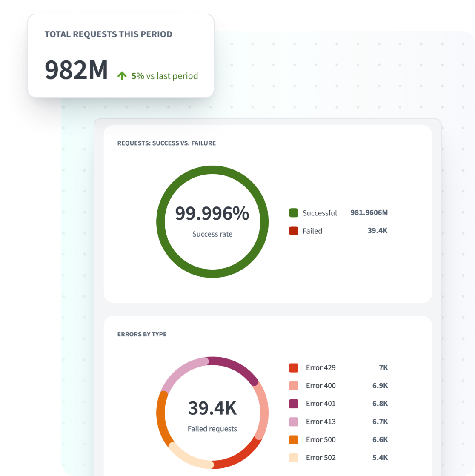Select the "6.8K" value for Error 401
The width and height of the screenshot is (475, 476).
tap(380, 404)
